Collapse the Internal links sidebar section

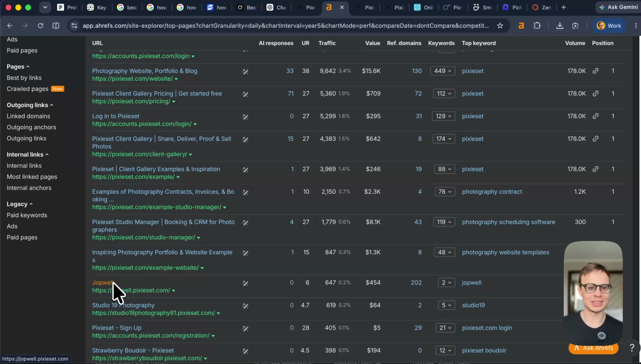pos(28,154)
